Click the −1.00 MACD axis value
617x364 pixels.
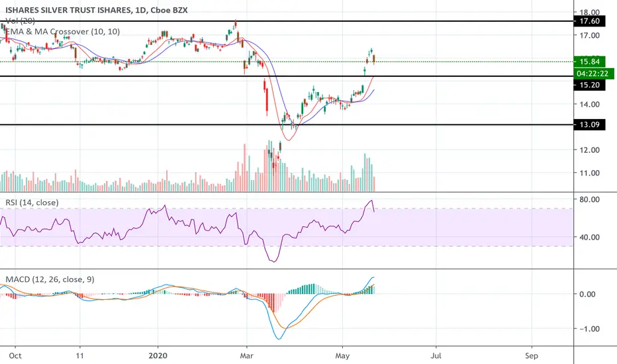pos(589,329)
